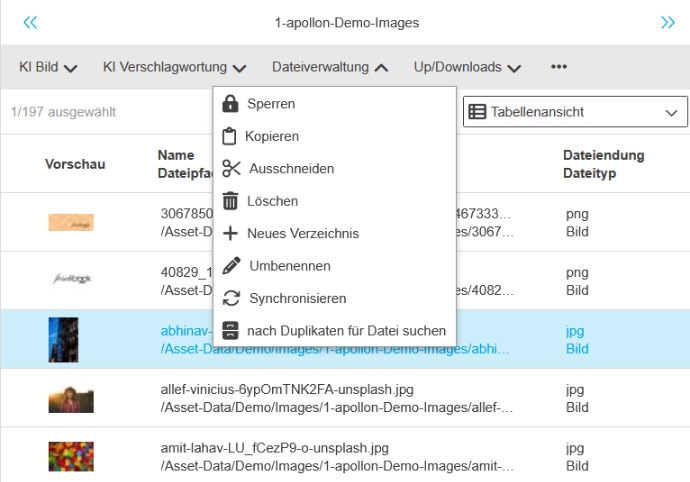Open the three-dots overflow menu
The width and height of the screenshot is (690, 482).
tap(559, 67)
